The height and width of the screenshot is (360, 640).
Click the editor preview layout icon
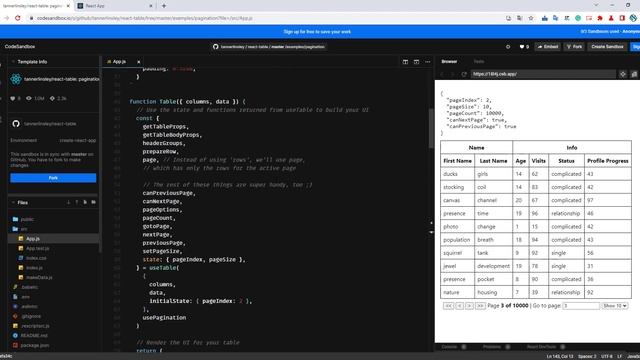pos(416,62)
